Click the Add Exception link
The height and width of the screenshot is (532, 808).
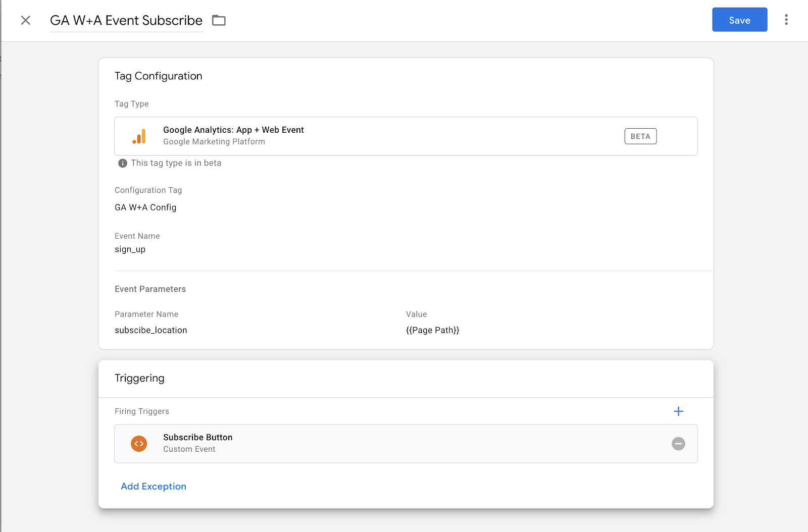tap(154, 486)
